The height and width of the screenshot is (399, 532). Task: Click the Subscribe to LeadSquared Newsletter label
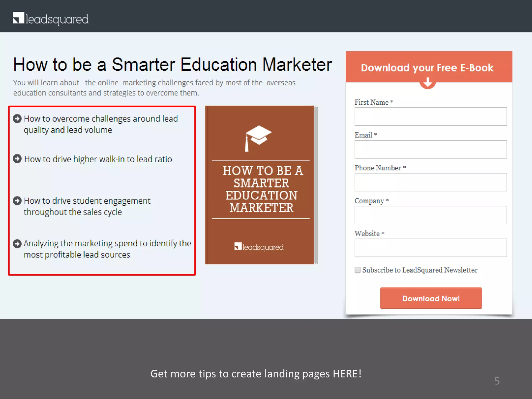[420, 270]
